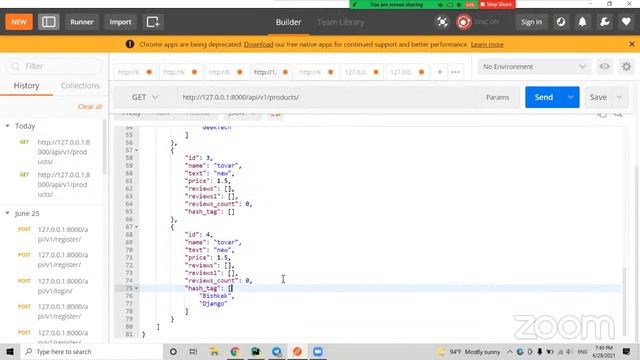Focus the Filter search field
This screenshot has width=640, height=360.
point(54,66)
